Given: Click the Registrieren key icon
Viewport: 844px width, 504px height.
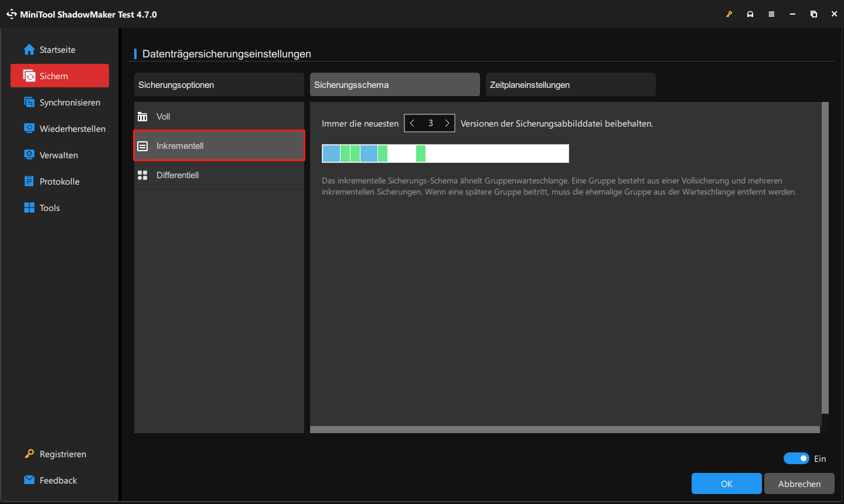Looking at the screenshot, I should [29, 454].
